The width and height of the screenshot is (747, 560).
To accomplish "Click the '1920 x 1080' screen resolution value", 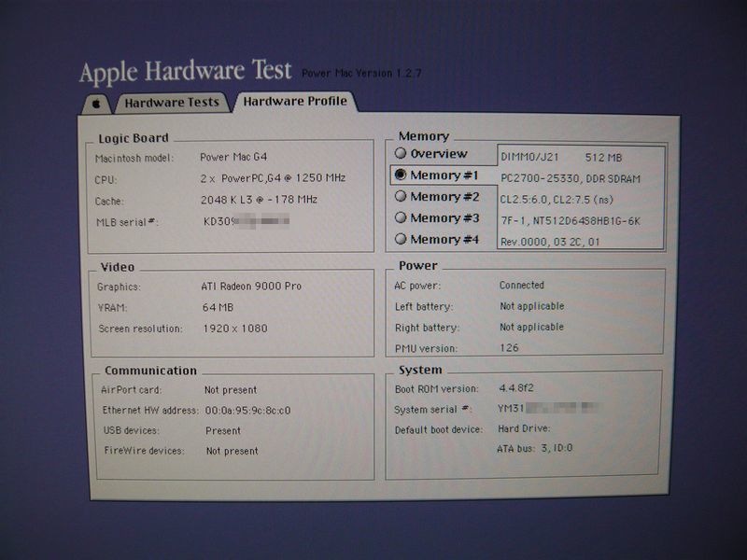I will coord(235,329).
